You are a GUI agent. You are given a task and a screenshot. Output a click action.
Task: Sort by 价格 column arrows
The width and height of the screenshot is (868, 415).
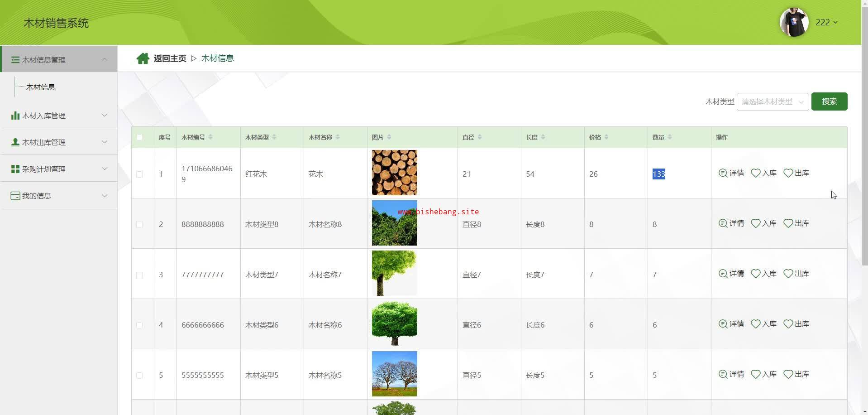pyautogui.click(x=606, y=137)
